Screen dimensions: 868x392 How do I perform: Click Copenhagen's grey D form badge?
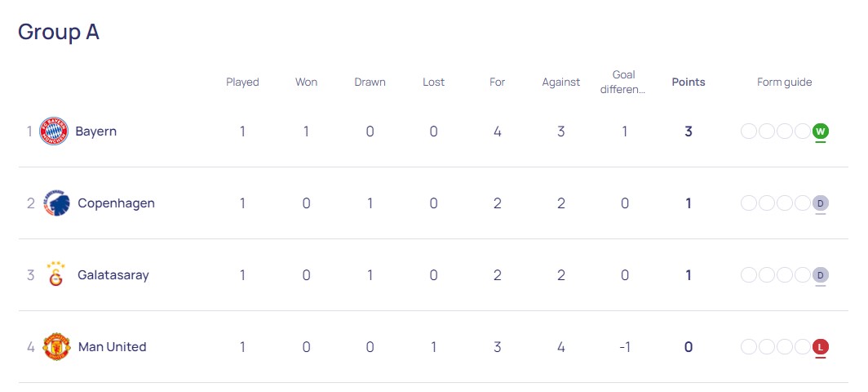coord(821,203)
